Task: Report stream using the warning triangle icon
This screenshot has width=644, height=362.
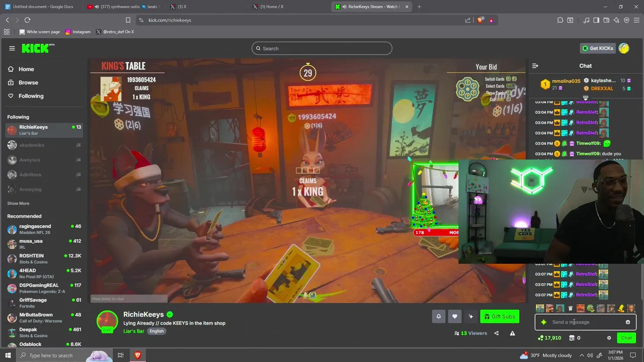Action: click(512, 333)
